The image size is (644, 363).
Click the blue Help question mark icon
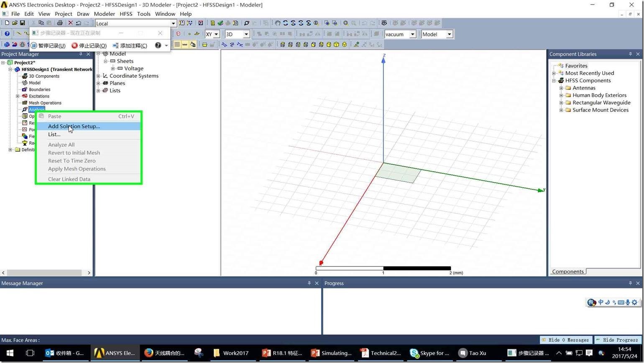[7, 34]
